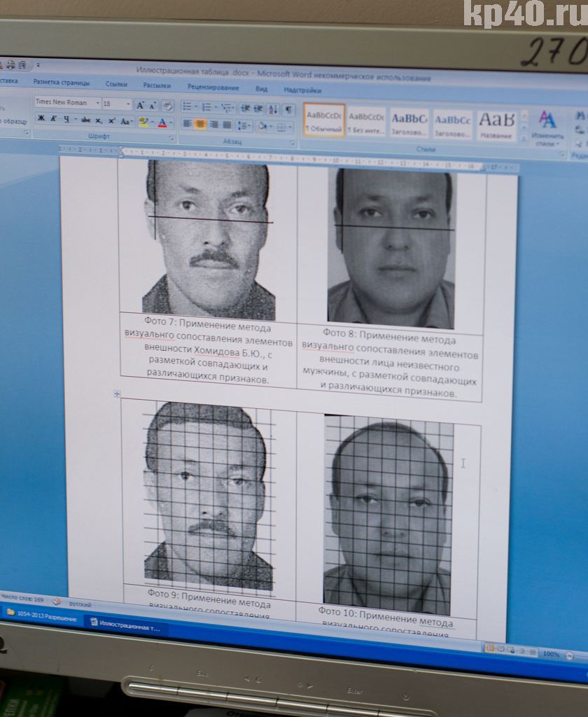Open the Times New Roman font dropdown
The image size is (588, 717).
[x=96, y=103]
